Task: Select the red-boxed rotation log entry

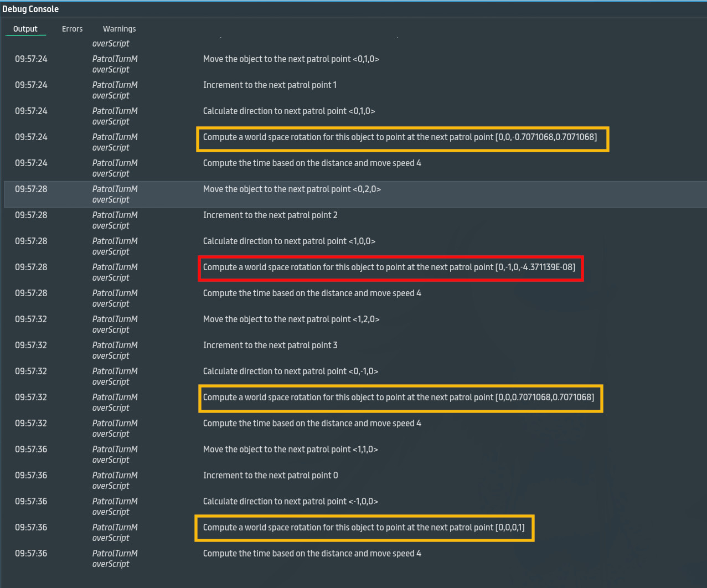Action: [x=390, y=269]
